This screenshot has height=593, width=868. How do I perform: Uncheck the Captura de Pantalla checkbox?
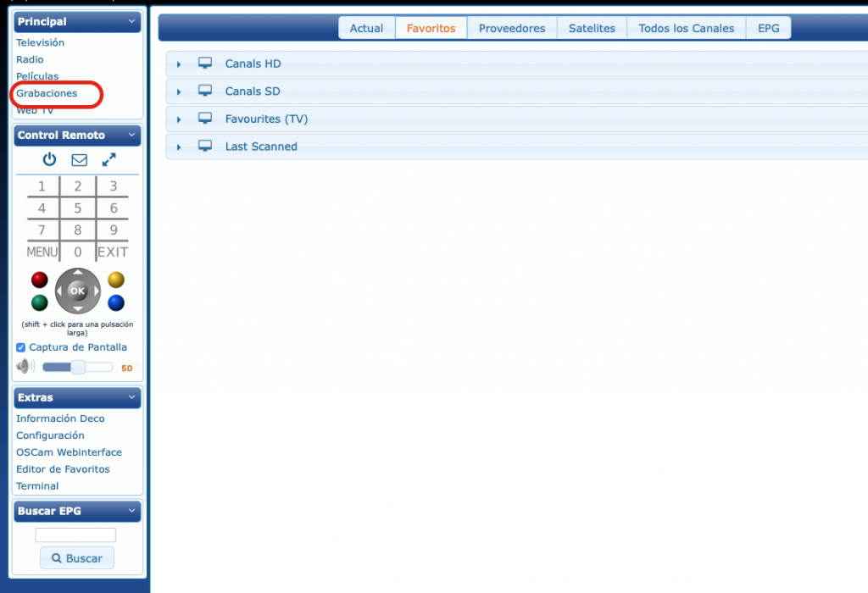(21, 347)
